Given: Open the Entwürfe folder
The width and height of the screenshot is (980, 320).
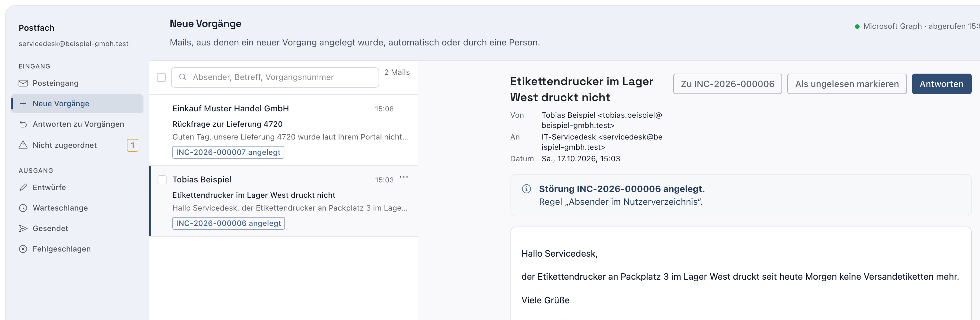Looking at the screenshot, I should click(x=77, y=188).
